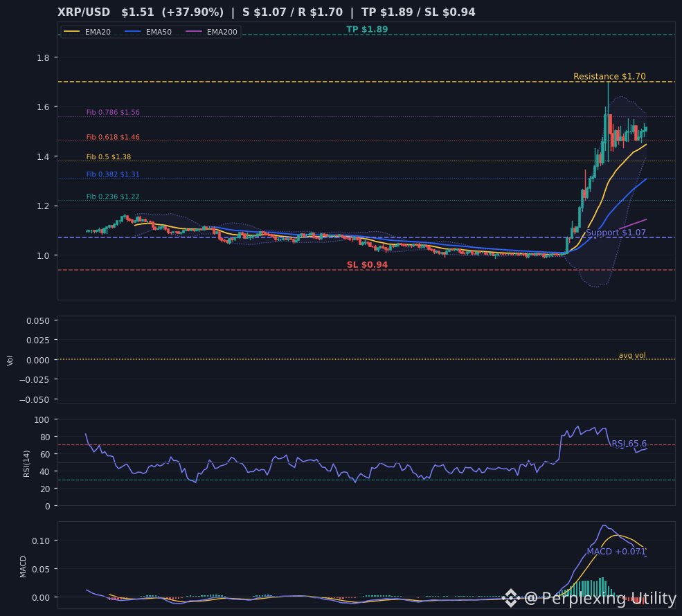Click the Support $1.07 label
682x616 pixels.
616,233
